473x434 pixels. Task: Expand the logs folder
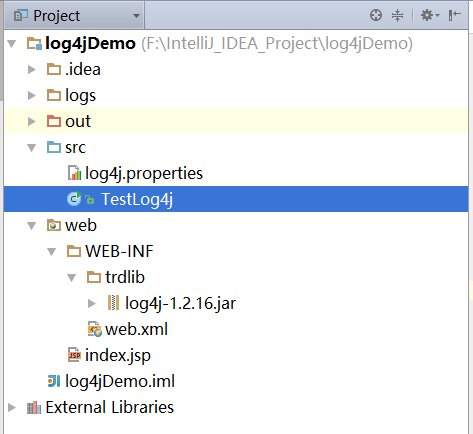click(32, 95)
